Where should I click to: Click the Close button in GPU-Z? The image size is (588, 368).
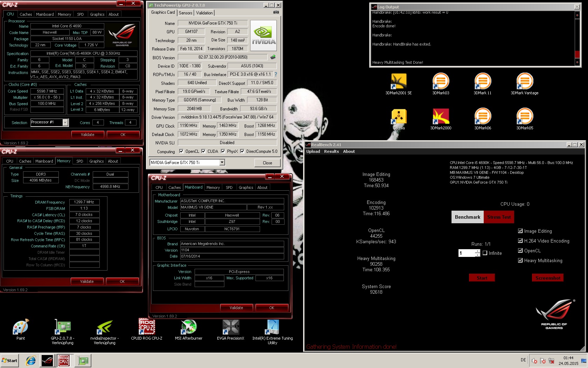[267, 163]
